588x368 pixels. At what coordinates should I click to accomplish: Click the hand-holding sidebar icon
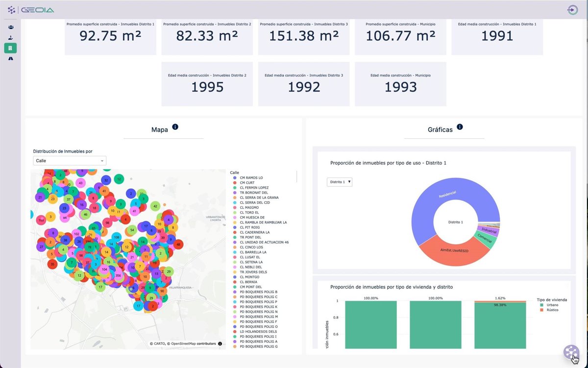point(11,38)
